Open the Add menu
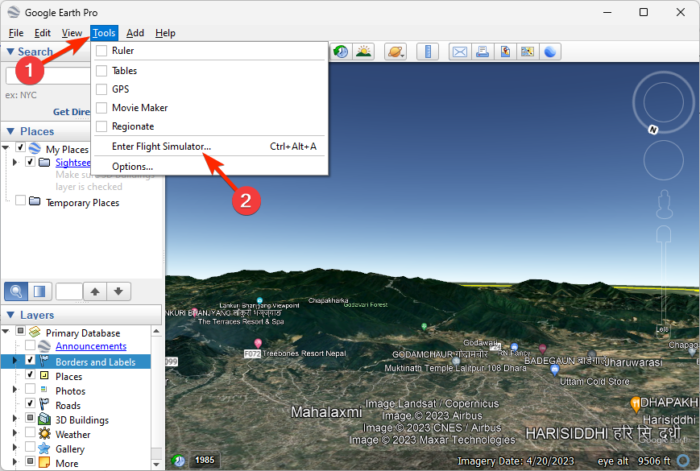 (135, 33)
